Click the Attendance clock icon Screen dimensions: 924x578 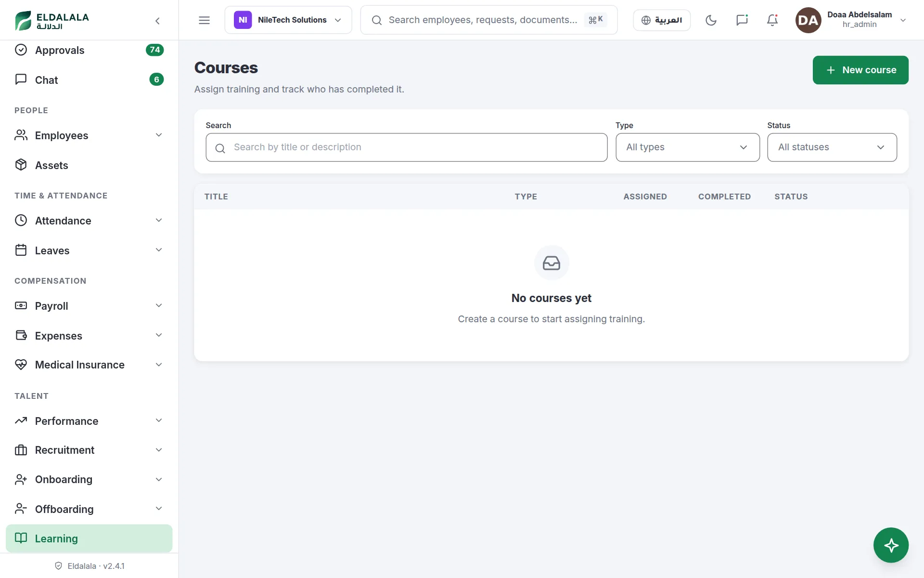tap(21, 221)
